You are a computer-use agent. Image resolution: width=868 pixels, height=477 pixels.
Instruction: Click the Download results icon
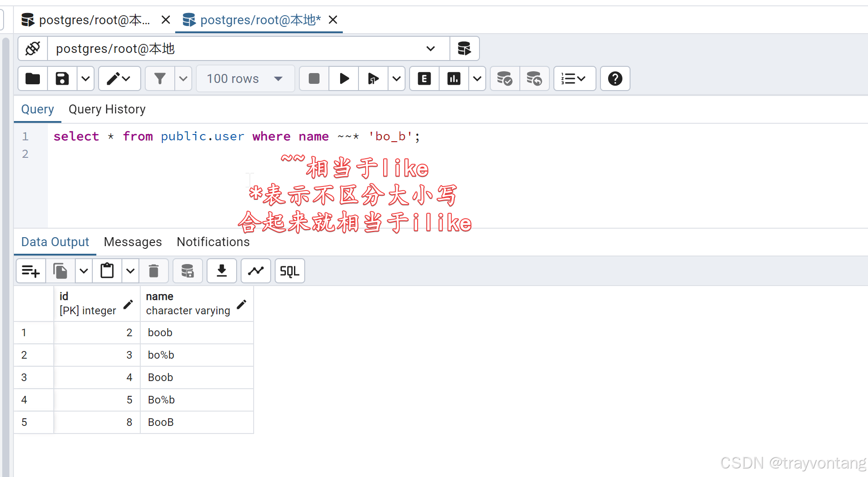(x=222, y=271)
